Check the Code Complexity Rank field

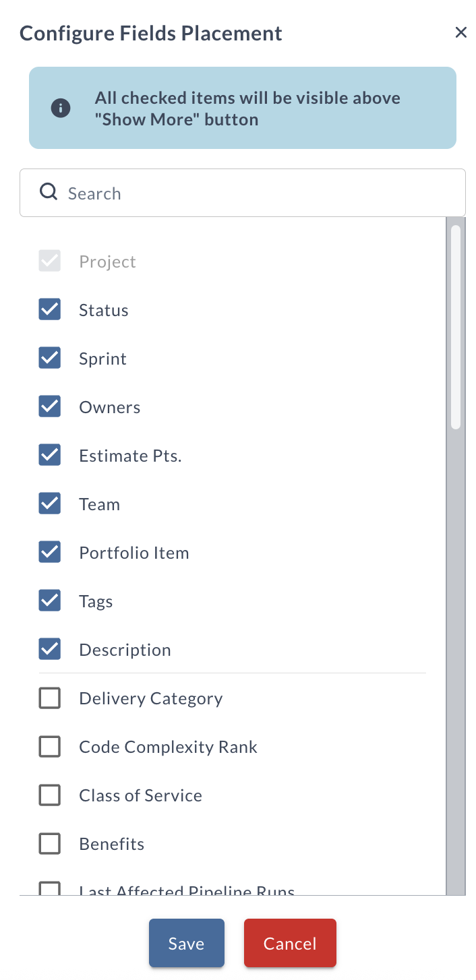pos(49,746)
